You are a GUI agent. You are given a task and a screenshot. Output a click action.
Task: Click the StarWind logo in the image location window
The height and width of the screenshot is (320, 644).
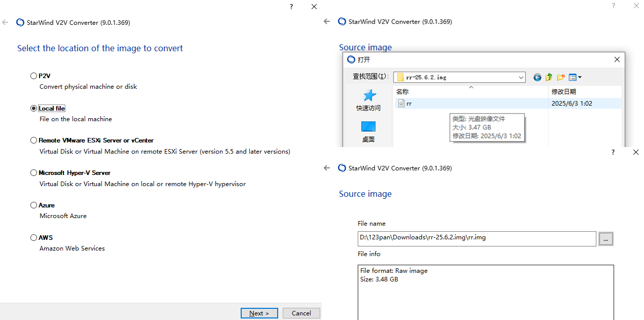20,22
